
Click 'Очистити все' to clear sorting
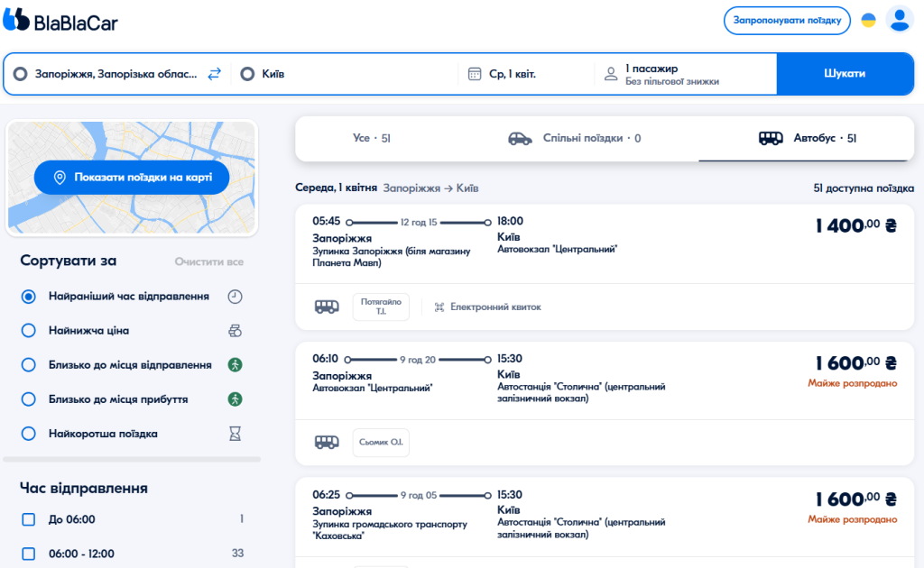[208, 262]
